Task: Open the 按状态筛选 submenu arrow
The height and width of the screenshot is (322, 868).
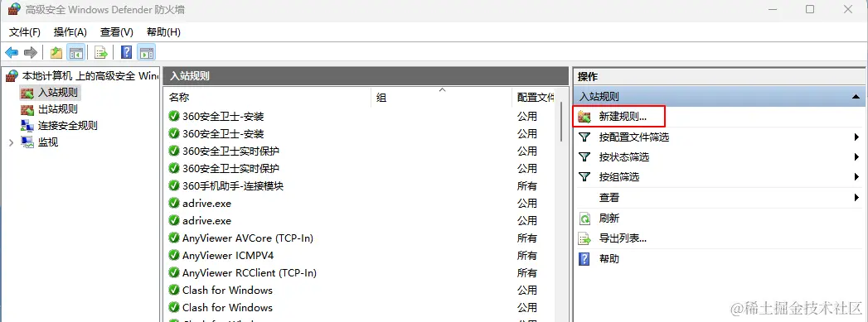Action: [857, 156]
